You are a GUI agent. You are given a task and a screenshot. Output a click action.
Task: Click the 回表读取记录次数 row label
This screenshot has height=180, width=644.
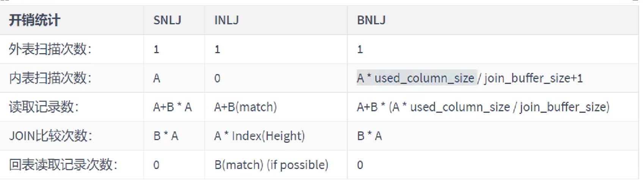click(63, 165)
